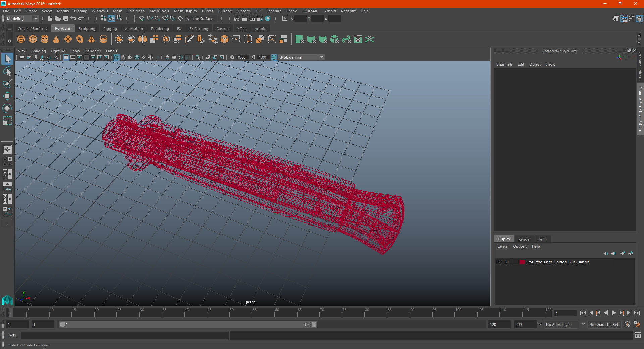Switch to the Sculpting shelf tab
The width and height of the screenshot is (644, 349).
pyautogui.click(x=87, y=29)
